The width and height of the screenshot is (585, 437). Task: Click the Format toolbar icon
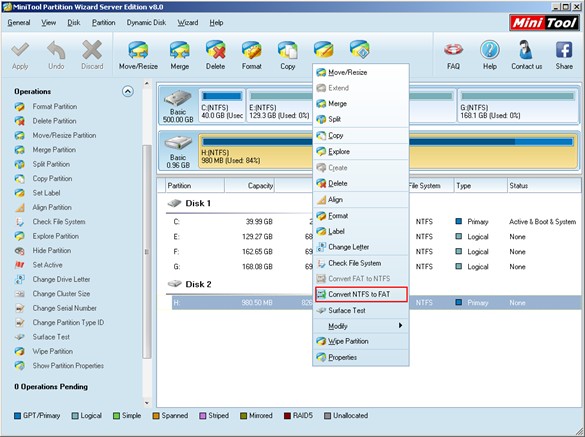pos(251,50)
